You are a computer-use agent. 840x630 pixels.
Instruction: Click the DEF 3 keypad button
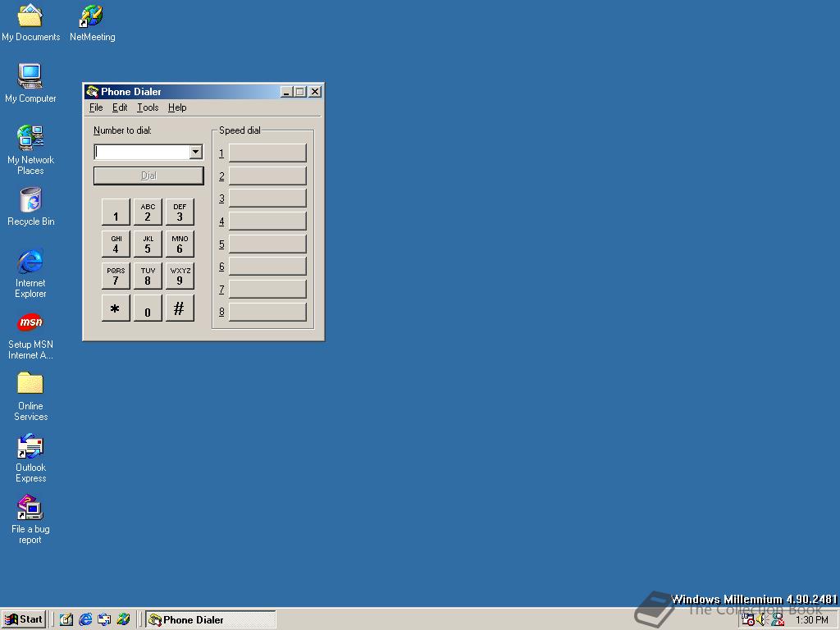(x=180, y=212)
